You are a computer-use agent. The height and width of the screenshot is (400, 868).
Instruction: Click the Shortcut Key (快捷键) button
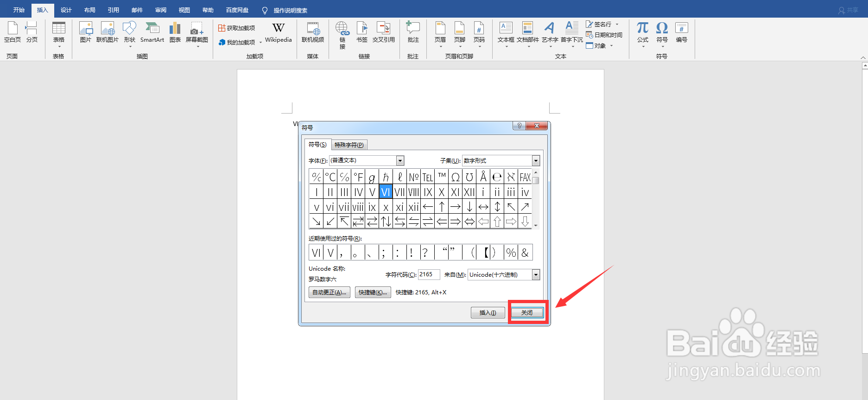click(373, 292)
